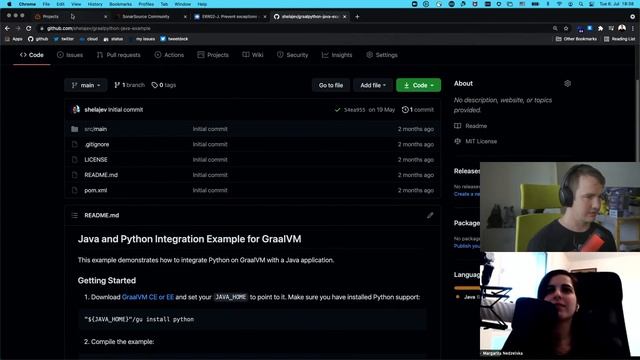Open the Bookmarks menu
Viewport: 640px width, 360px height.
click(120, 4)
